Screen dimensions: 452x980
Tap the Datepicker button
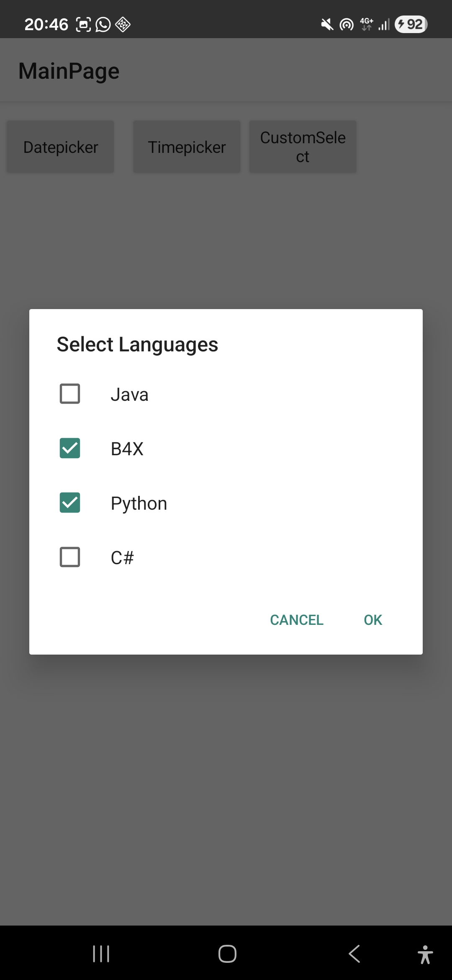click(60, 147)
